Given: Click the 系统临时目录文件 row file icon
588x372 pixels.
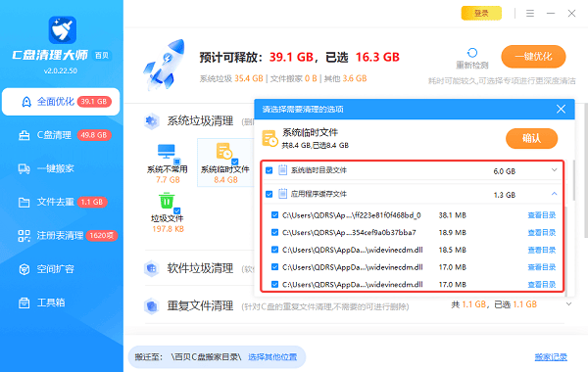Looking at the screenshot, I should 283,170.
